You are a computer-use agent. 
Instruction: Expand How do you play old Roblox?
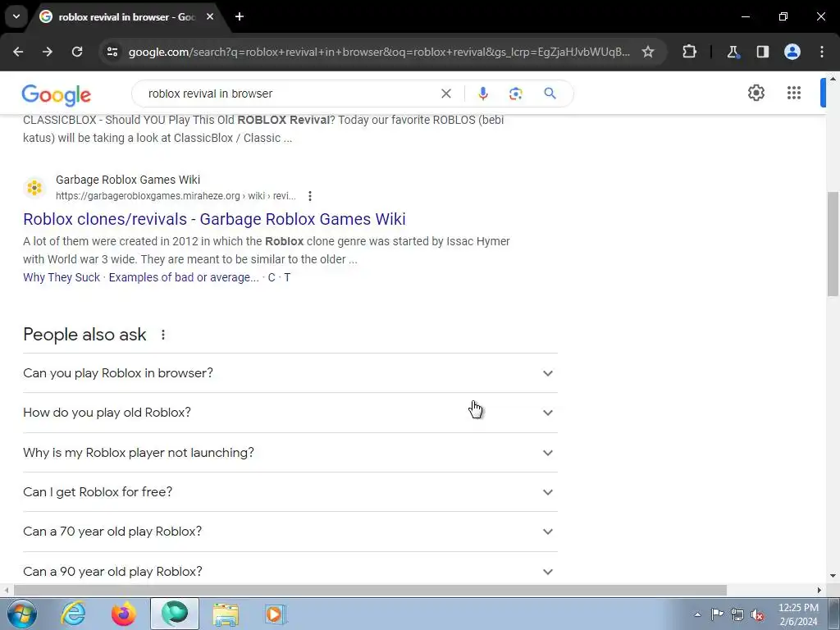pyautogui.click(x=290, y=413)
